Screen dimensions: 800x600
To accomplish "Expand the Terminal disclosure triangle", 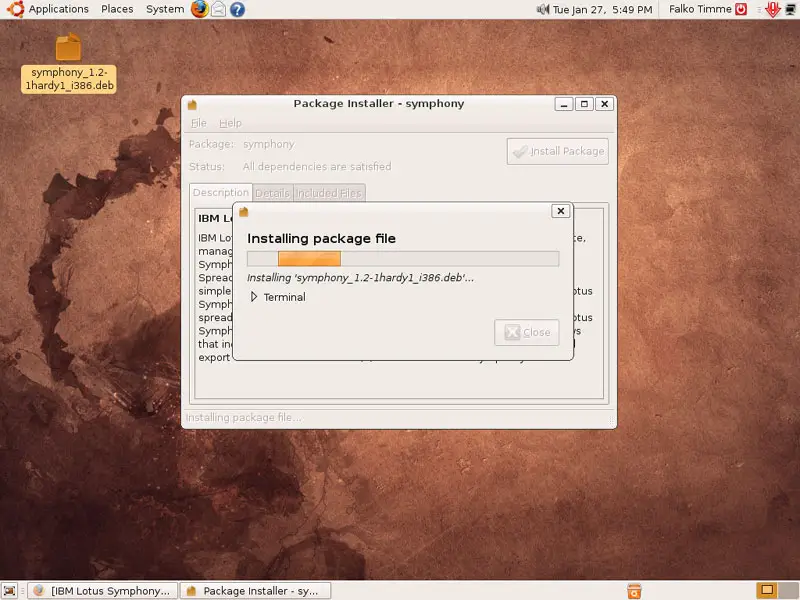I will (x=254, y=297).
